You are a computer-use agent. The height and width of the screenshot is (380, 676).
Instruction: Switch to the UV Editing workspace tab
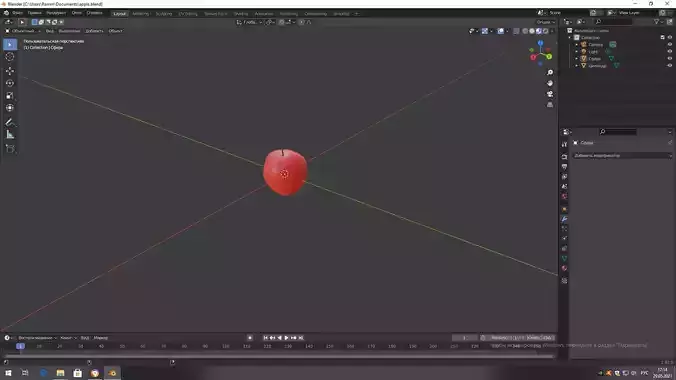pos(188,14)
